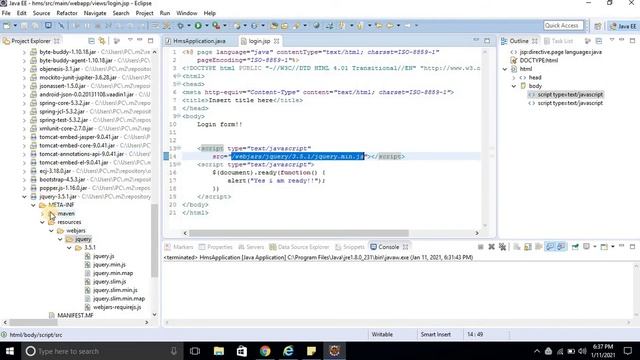Viewport: 640px width, 360px height.
Task: Remove all terminated launches icon
Action: click(x=502, y=247)
